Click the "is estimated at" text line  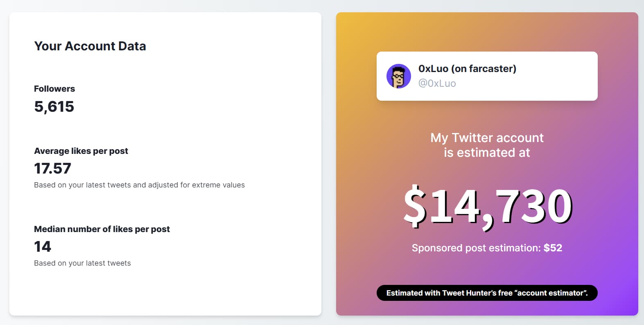(487, 153)
